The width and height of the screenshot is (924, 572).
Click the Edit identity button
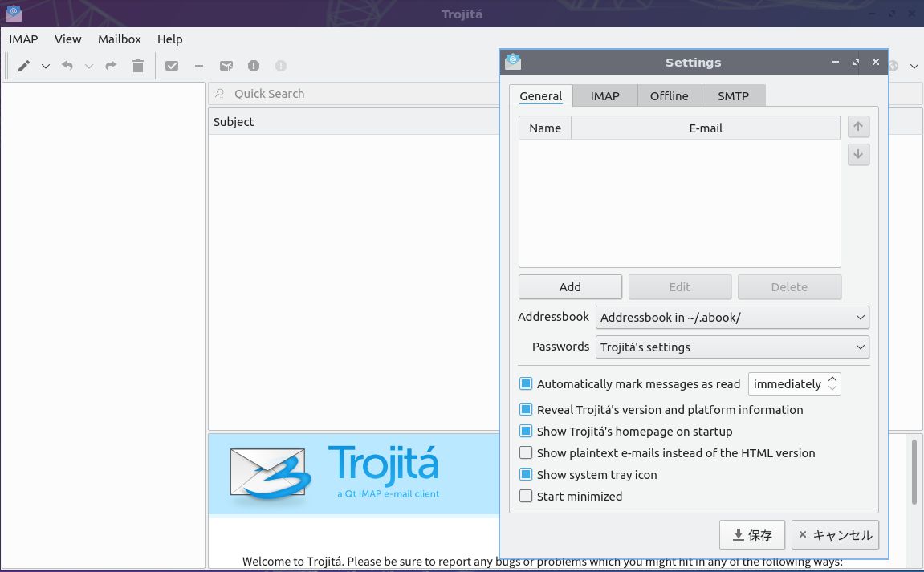click(x=680, y=287)
